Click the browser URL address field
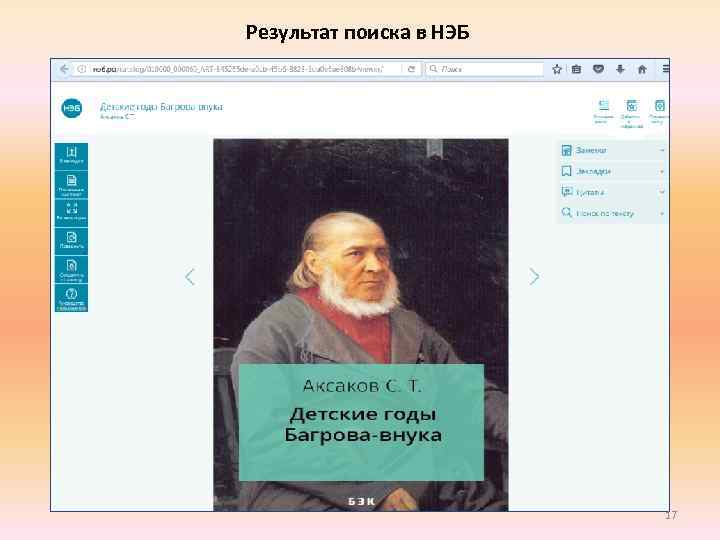720x540 pixels. [x=238, y=69]
